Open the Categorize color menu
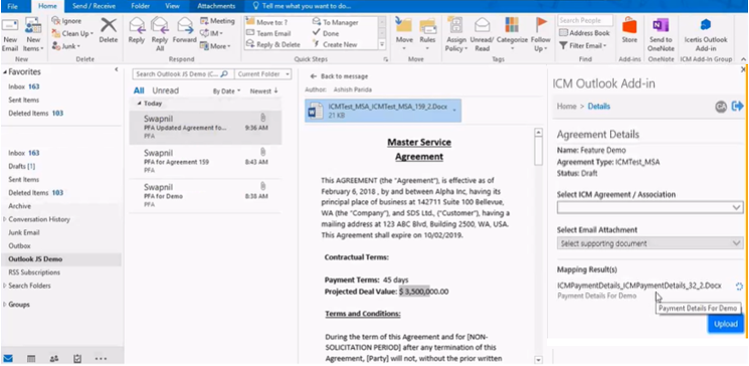749x366 pixels. point(512,34)
